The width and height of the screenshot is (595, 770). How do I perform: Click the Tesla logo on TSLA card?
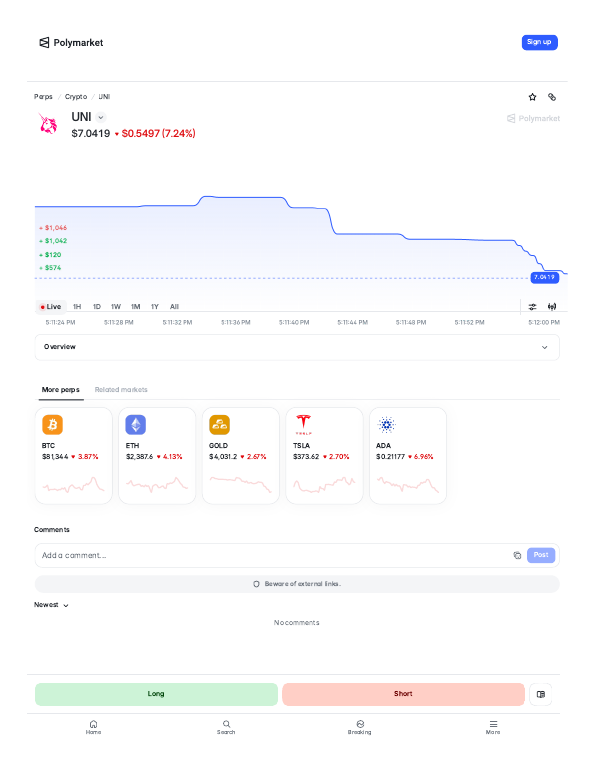[303, 425]
